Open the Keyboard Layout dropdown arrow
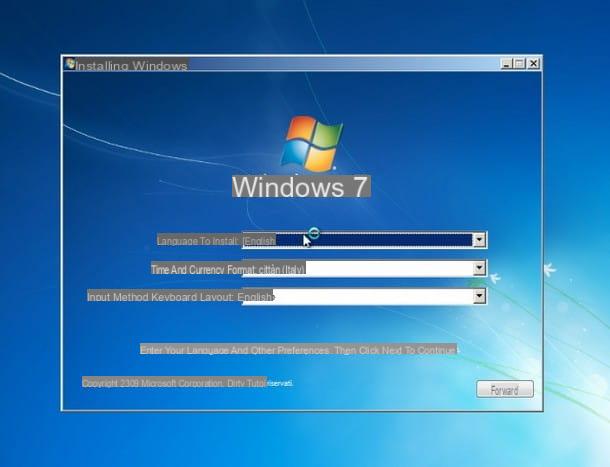The height and width of the screenshot is (467, 610). (x=479, y=297)
